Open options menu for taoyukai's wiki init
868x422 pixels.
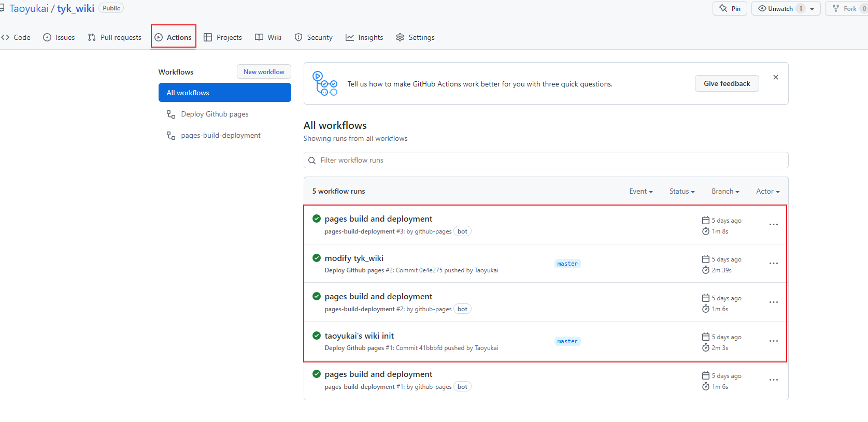click(774, 341)
